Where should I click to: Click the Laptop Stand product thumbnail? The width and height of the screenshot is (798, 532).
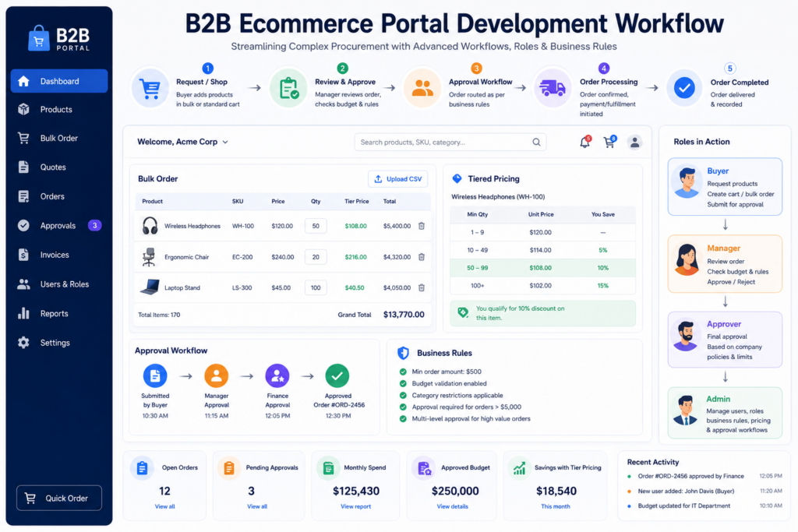click(x=150, y=287)
